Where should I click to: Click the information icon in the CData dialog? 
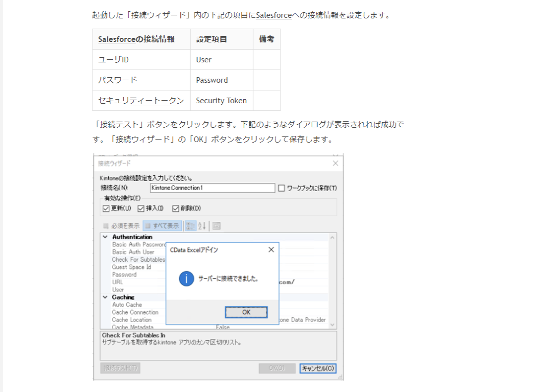(x=186, y=279)
